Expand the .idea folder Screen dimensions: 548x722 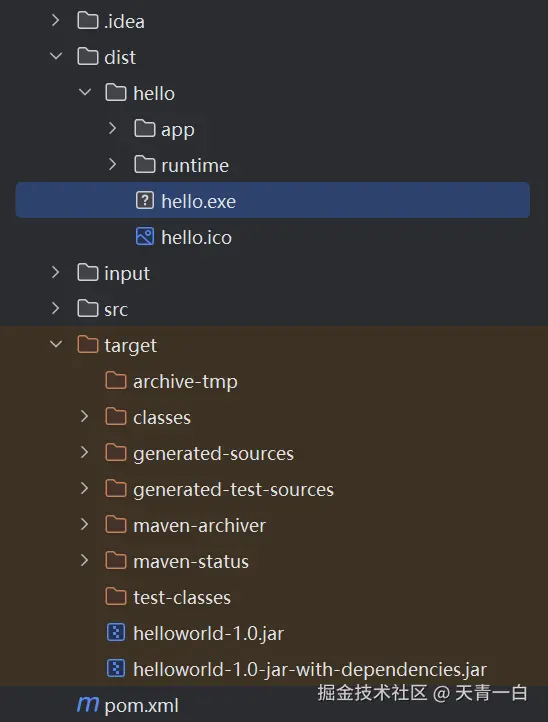(x=56, y=20)
